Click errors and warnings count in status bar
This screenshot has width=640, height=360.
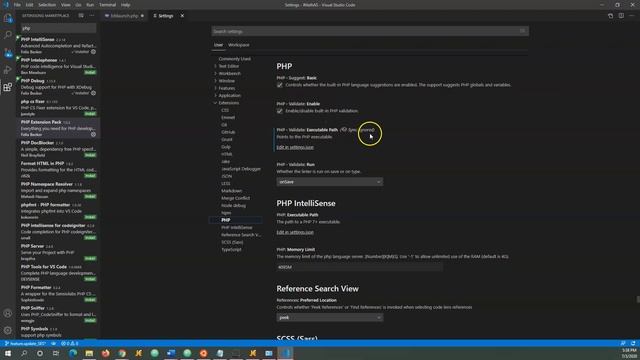(70, 344)
